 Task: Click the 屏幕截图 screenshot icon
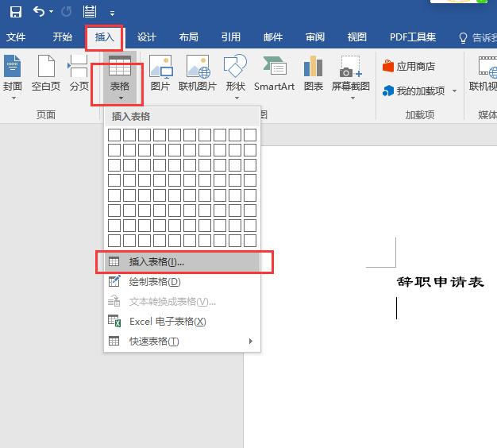[x=351, y=66]
